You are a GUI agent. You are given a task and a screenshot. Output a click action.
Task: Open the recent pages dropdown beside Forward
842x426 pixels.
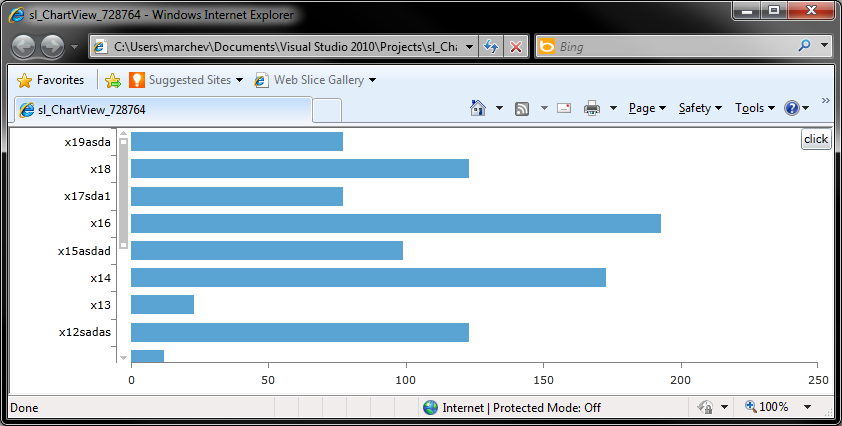click(75, 47)
